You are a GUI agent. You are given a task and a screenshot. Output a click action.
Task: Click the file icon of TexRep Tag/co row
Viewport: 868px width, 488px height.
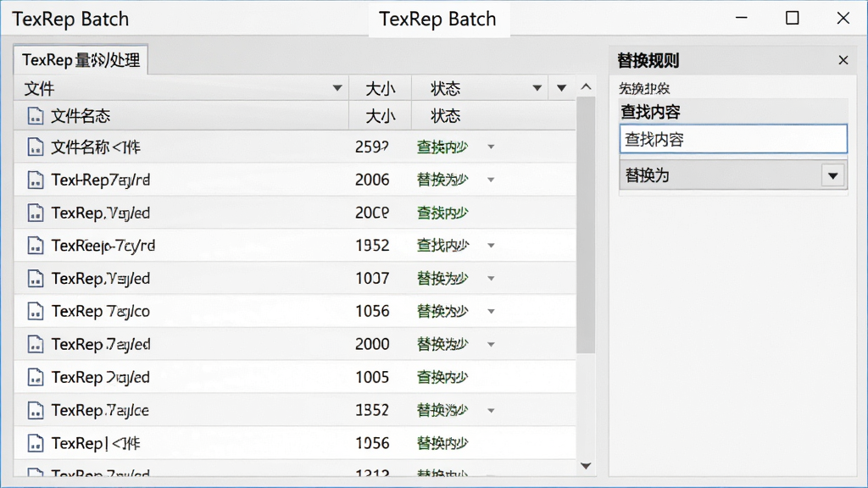(x=36, y=311)
